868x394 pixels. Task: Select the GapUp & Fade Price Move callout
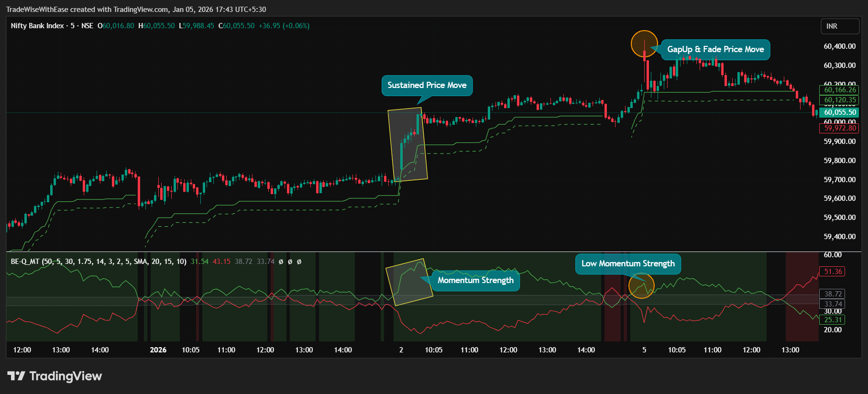pyautogui.click(x=715, y=49)
